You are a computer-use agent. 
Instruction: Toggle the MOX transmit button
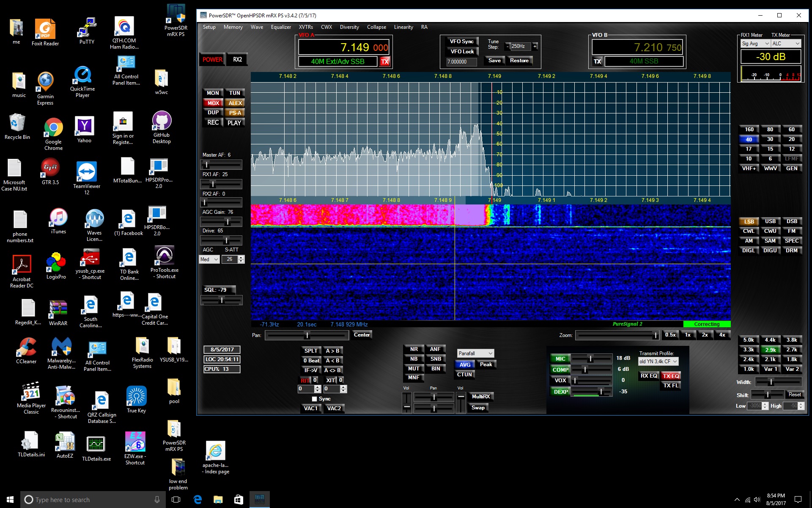click(x=213, y=103)
